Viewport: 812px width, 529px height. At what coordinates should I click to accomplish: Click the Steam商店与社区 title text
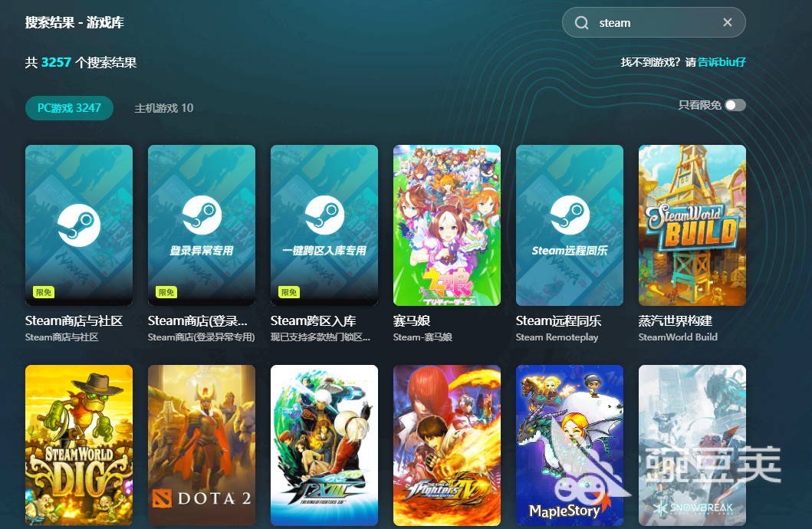pos(74,321)
